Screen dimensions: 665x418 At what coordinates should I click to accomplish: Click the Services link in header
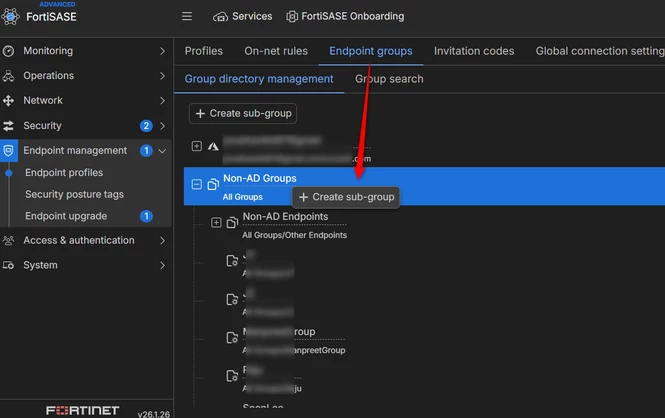tap(252, 16)
